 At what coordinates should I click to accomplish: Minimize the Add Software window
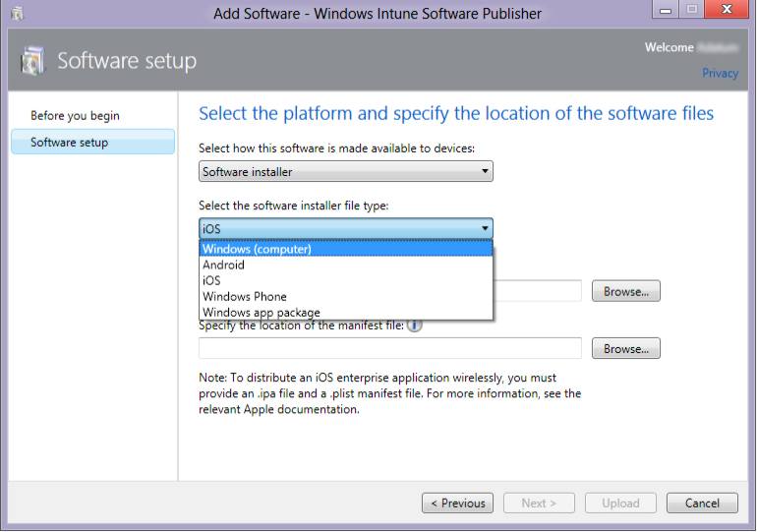[x=666, y=9]
